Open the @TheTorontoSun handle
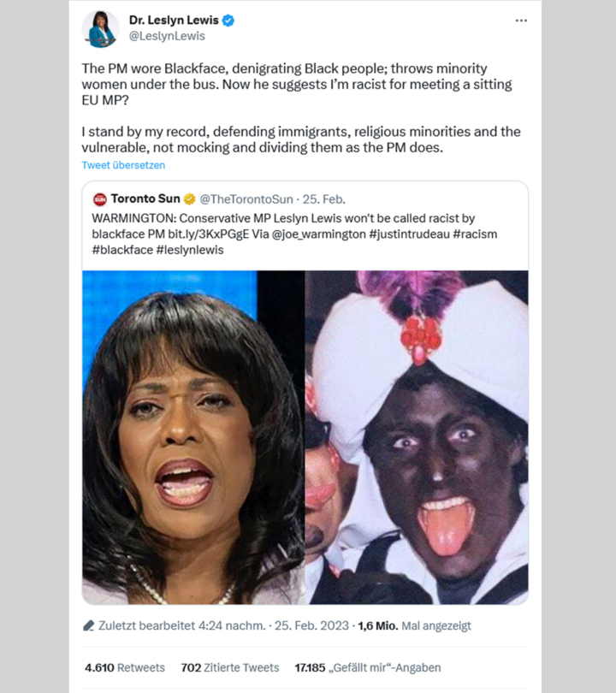This screenshot has width=616, height=693. point(246,199)
